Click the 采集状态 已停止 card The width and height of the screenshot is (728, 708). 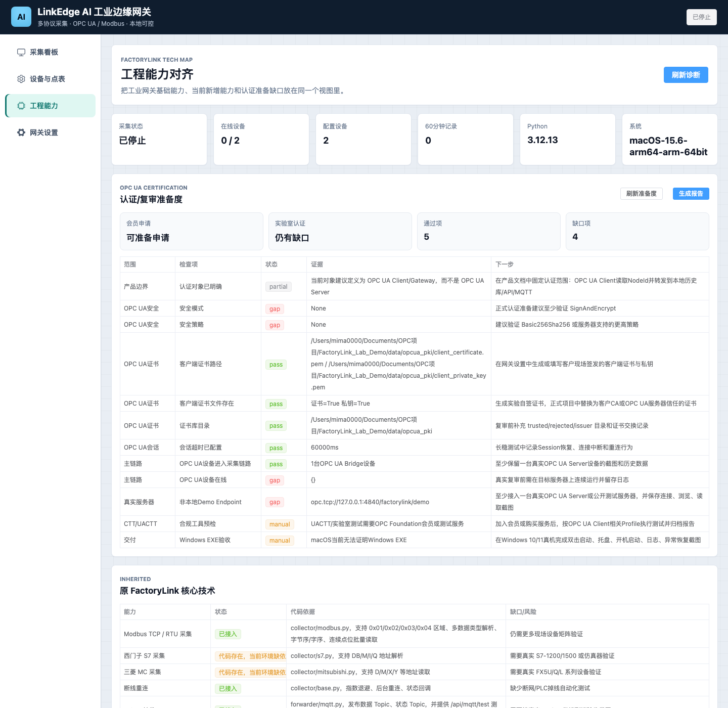point(159,139)
